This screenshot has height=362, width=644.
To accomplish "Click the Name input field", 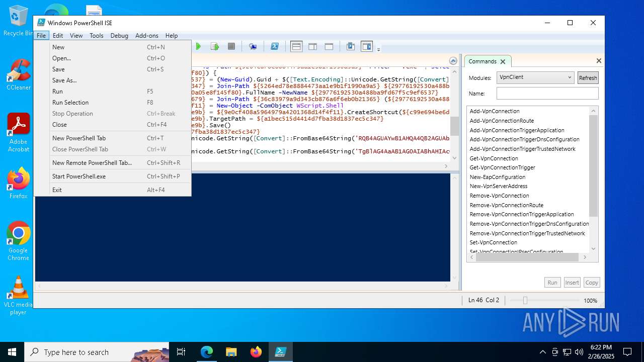I will pyautogui.click(x=547, y=94).
